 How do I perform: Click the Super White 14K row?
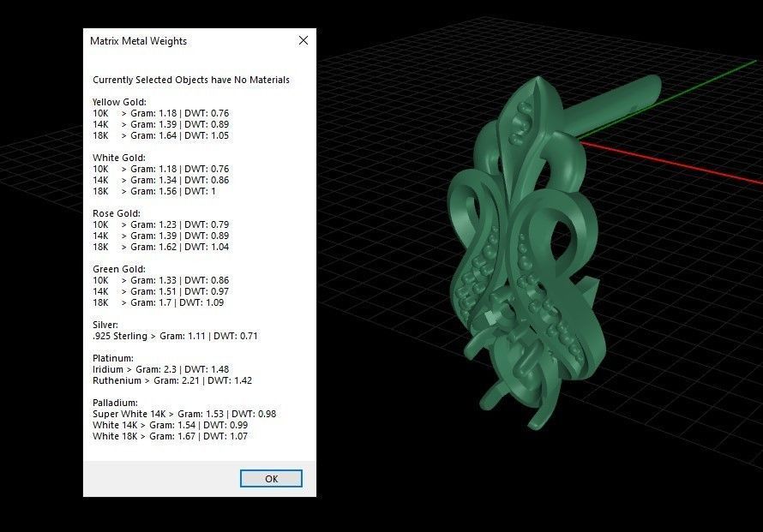[184, 414]
